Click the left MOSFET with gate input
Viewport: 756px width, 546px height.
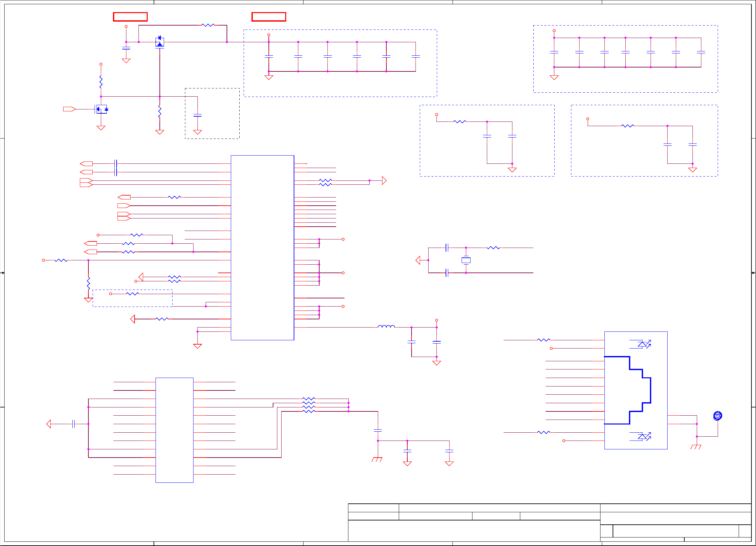(101, 109)
